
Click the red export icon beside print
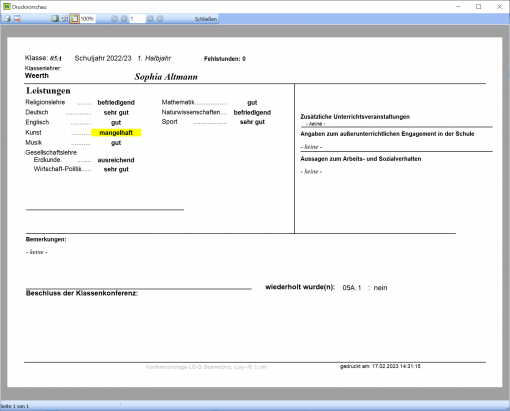[17, 19]
